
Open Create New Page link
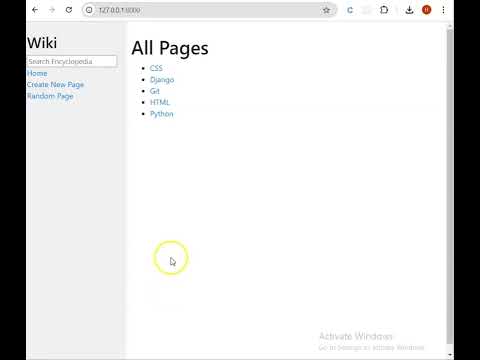pyautogui.click(x=55, y=85)
